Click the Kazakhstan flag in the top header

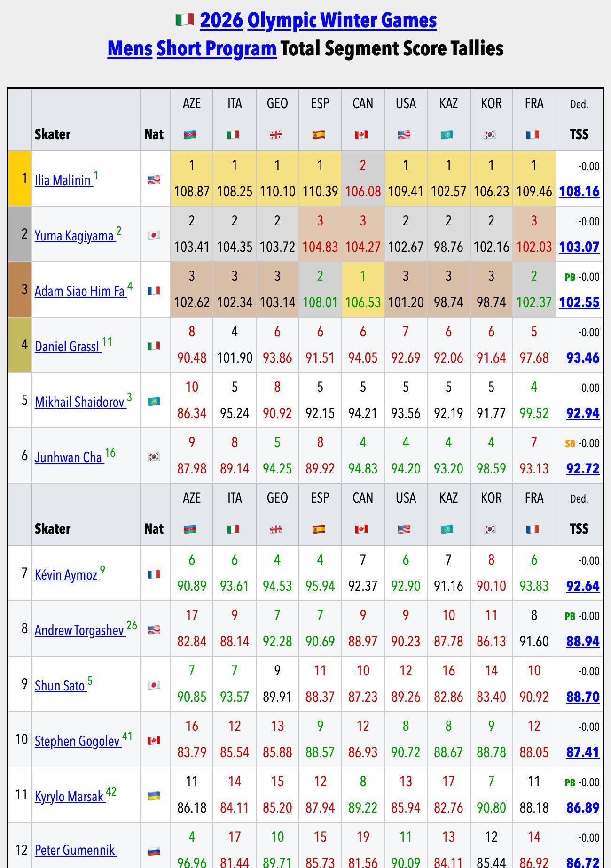(x=447, y=135)
